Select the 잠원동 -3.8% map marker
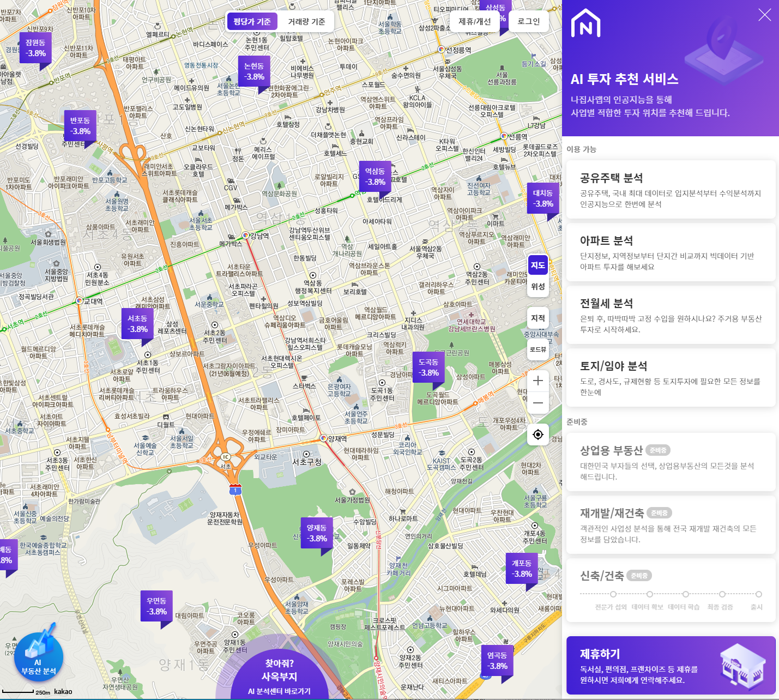779x700 pixels. (x=35, y=48)
